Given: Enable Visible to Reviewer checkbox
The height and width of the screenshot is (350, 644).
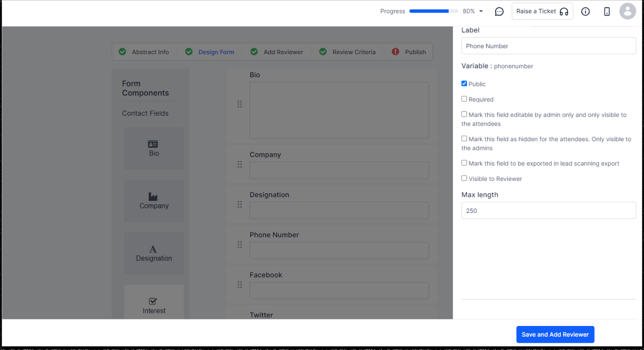Looking at the screenshot, I should tap(464, 178).
